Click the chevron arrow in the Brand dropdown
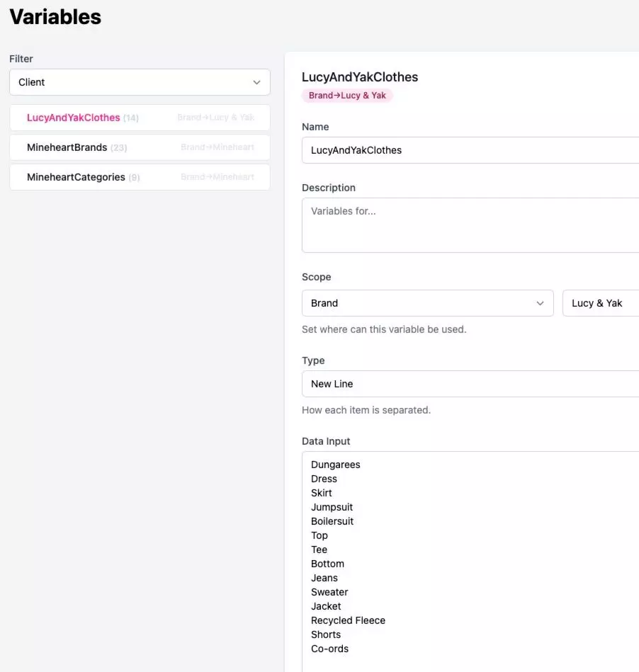The image size is (639, 672). (x=540, y=304)
